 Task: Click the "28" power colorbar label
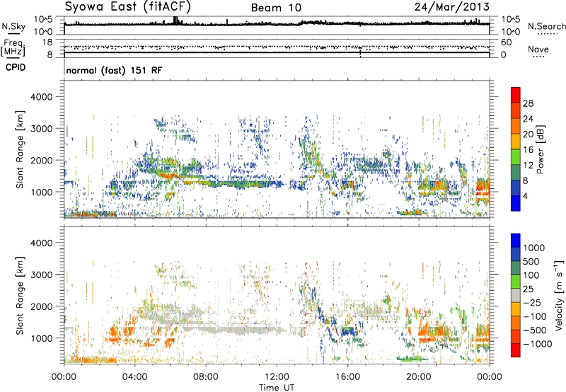pyautogui.click(x=528, y=103)
